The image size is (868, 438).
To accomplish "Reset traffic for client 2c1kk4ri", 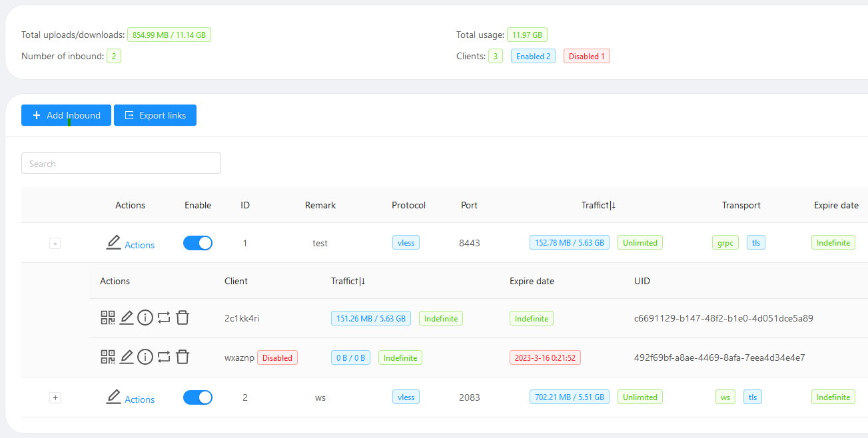I will pos(164,318).
